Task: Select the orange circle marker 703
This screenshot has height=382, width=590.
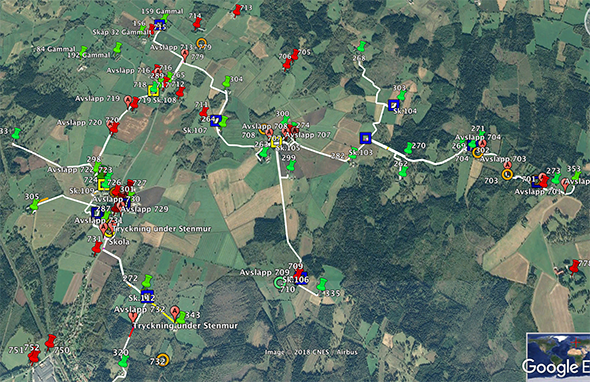Action: coord(507,175)
